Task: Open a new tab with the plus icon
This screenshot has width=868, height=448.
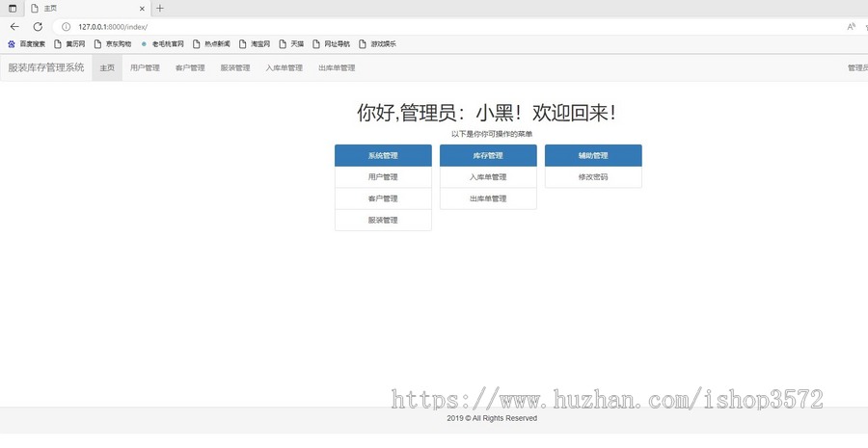Action: pos(160,9)
